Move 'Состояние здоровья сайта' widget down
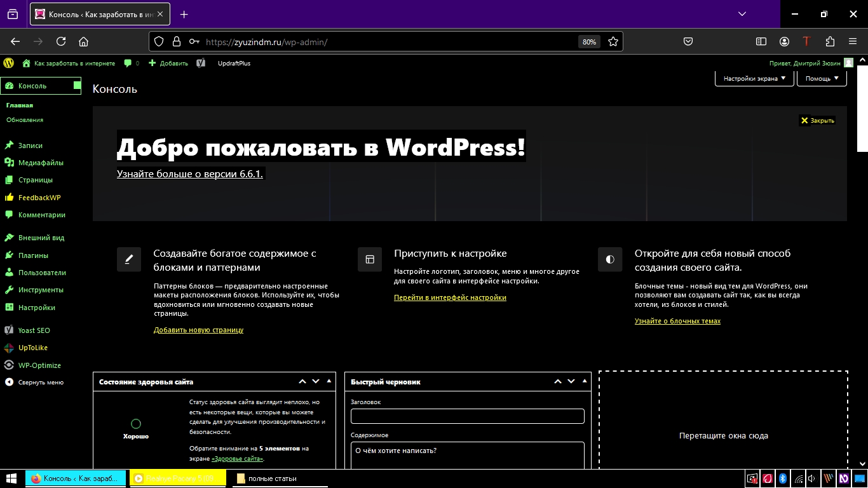 [x=316, y=382]
